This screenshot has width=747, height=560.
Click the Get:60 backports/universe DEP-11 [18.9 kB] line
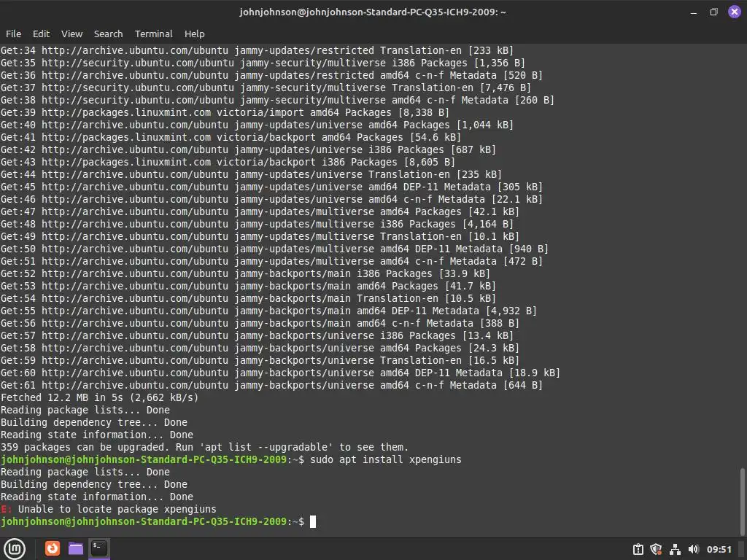[280, 373]
